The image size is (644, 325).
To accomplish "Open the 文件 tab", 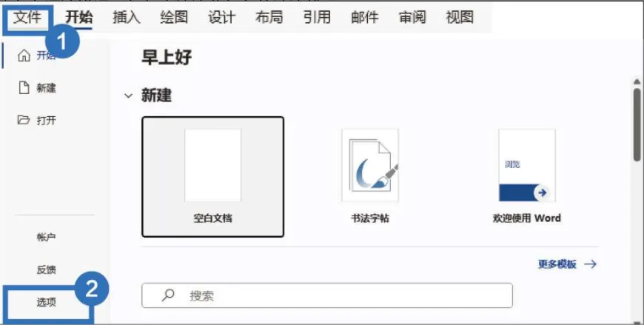I will pyautogui.click(x=27, y=18).
